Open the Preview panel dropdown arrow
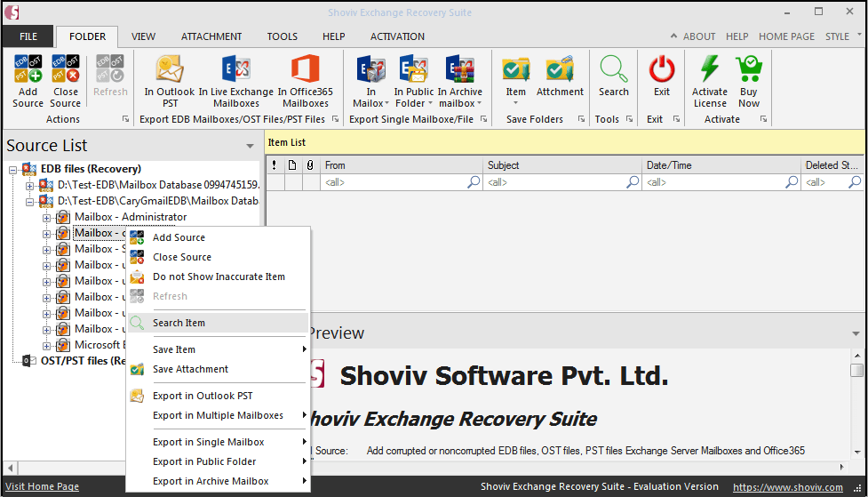The image size is (868, 497). click(x=857, y=333)
